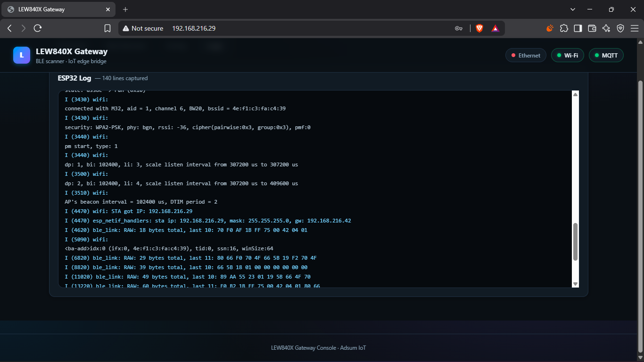The width and height of the screenshot is (644, 362).
Task: Reload the page with refresh icon
Action: tap(38, 28)
